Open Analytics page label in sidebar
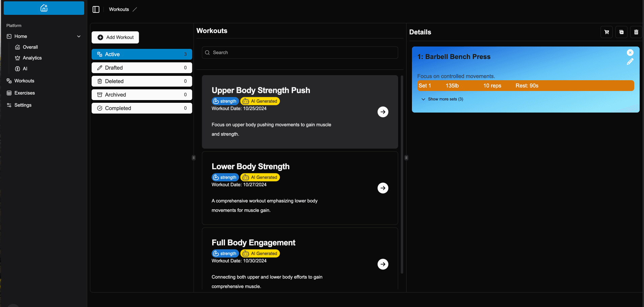 (x=32, y=58)
